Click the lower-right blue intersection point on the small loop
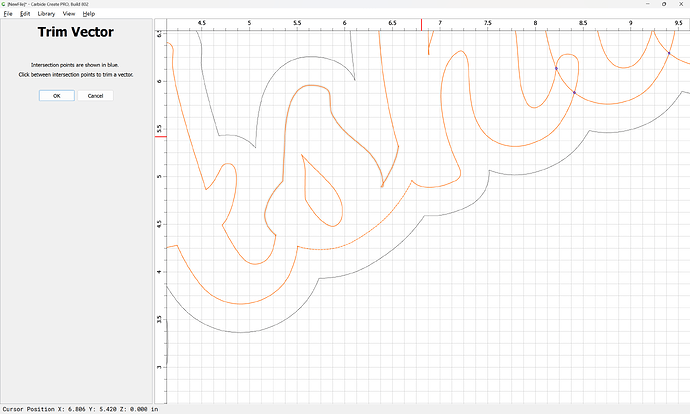The width and height of the screenshot is (690, 414). coord(574,92)
